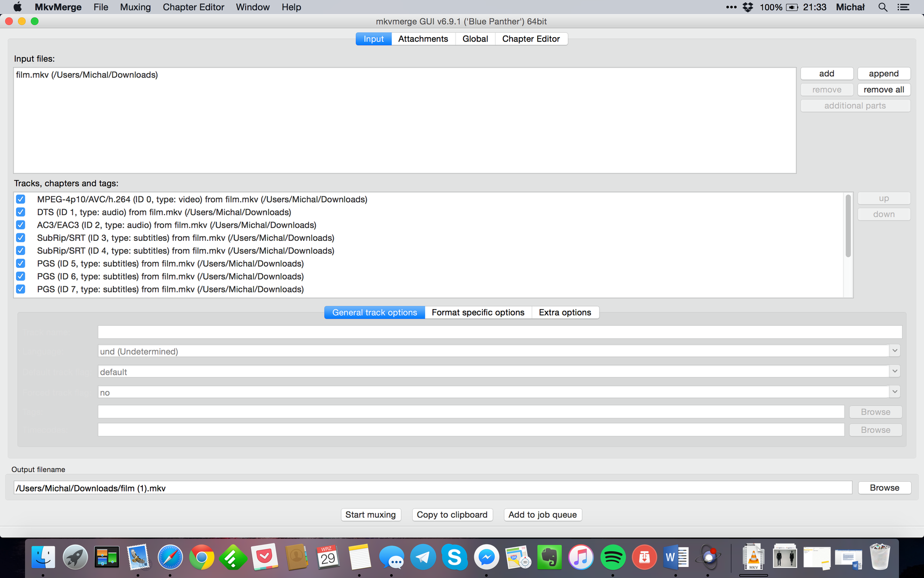The image size is (924, 578).
Task: Switch to the Global tab
Action: coord(475,39)
